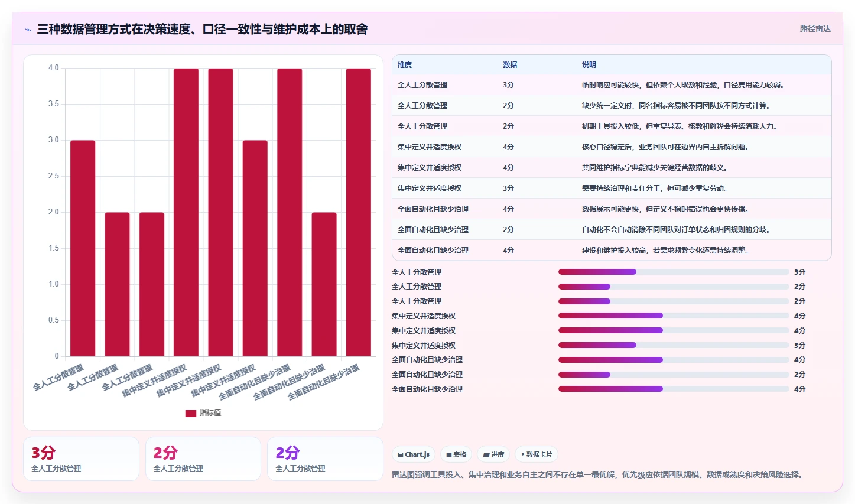Click the 4.0 y-axis label
Viewport: 855px width, 504px height.
[54, 68]
